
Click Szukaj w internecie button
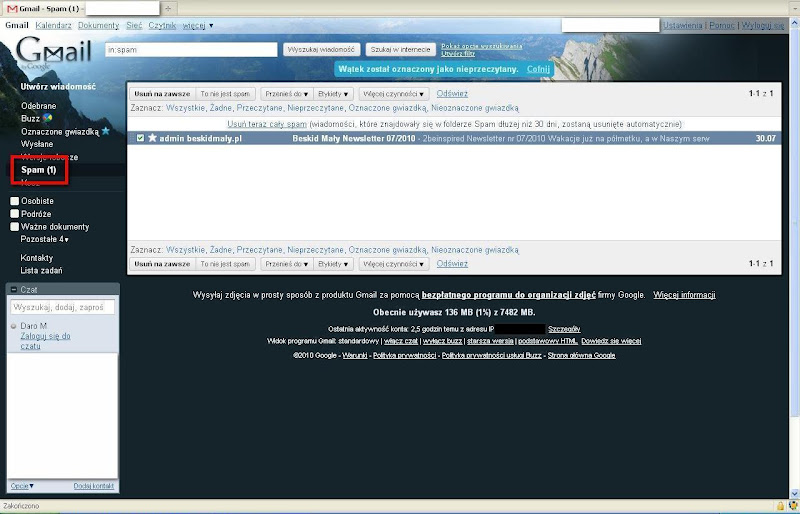[401, 50]
